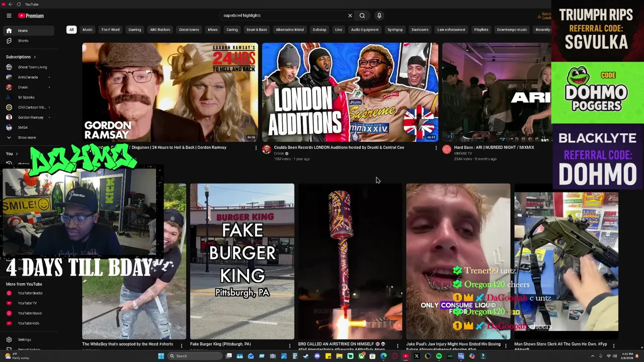644x362 pixels.
Task: Open Spotify from the taskbar
Action: [x=439, y=356]
